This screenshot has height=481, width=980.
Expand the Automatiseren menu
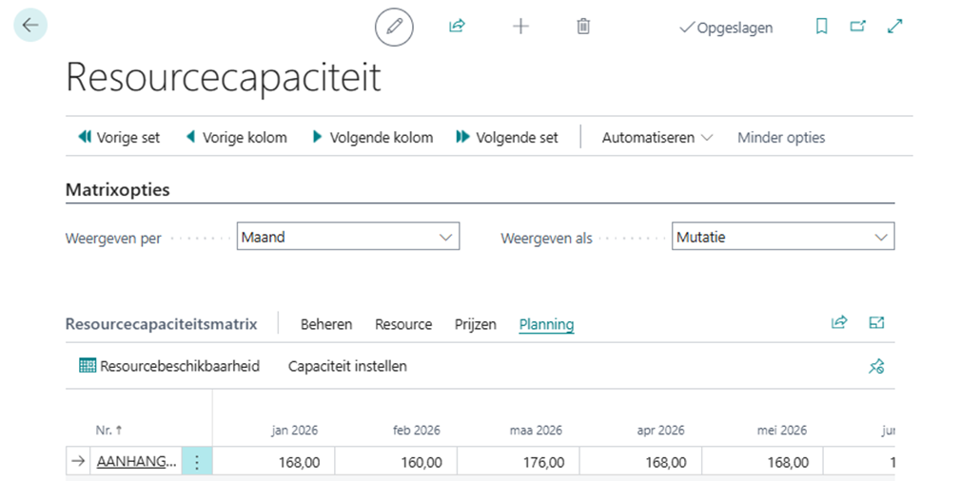657,138
